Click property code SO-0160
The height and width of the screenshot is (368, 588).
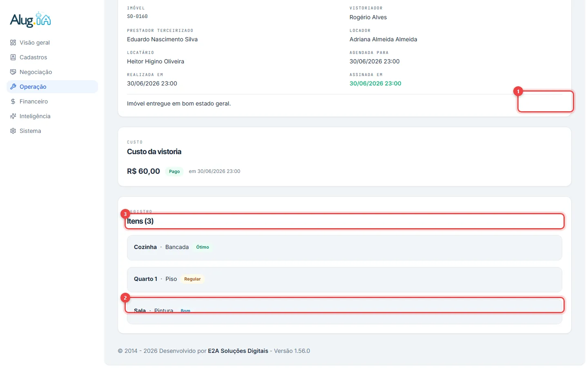pos(137,16)
